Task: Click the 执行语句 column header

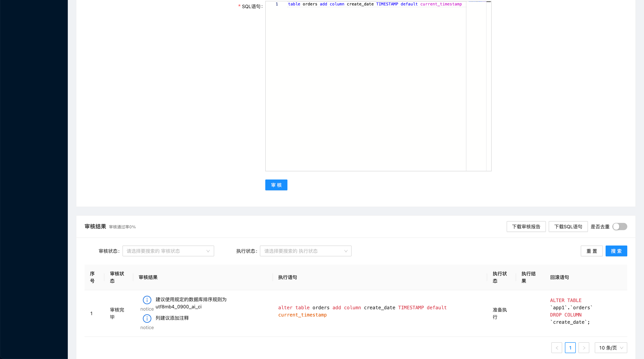Action: click(287, 277)
